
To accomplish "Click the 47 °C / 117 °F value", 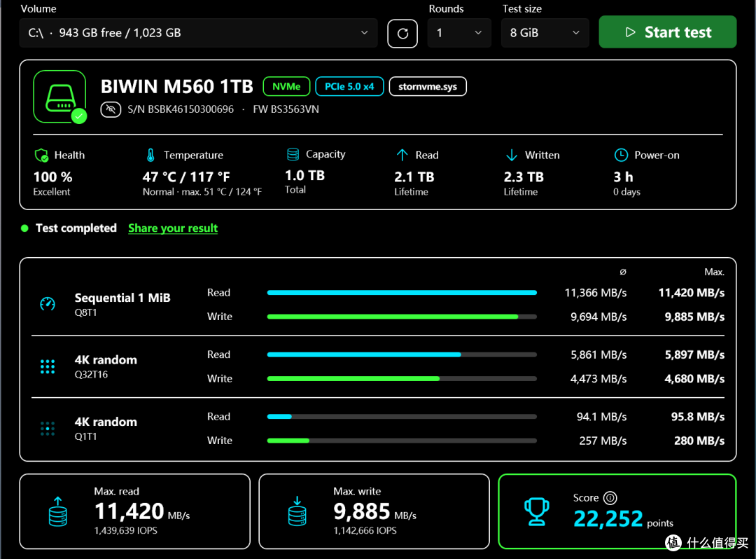I will 186,177.
